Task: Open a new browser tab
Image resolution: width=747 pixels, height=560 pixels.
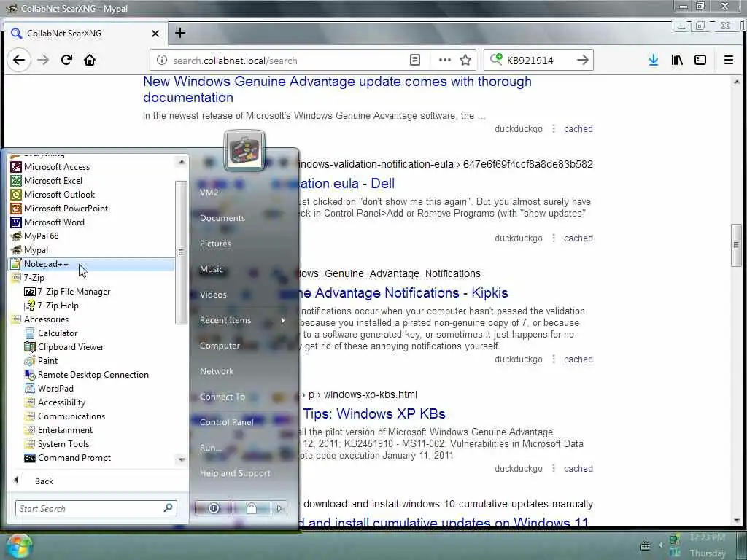Action: point(180,33)
